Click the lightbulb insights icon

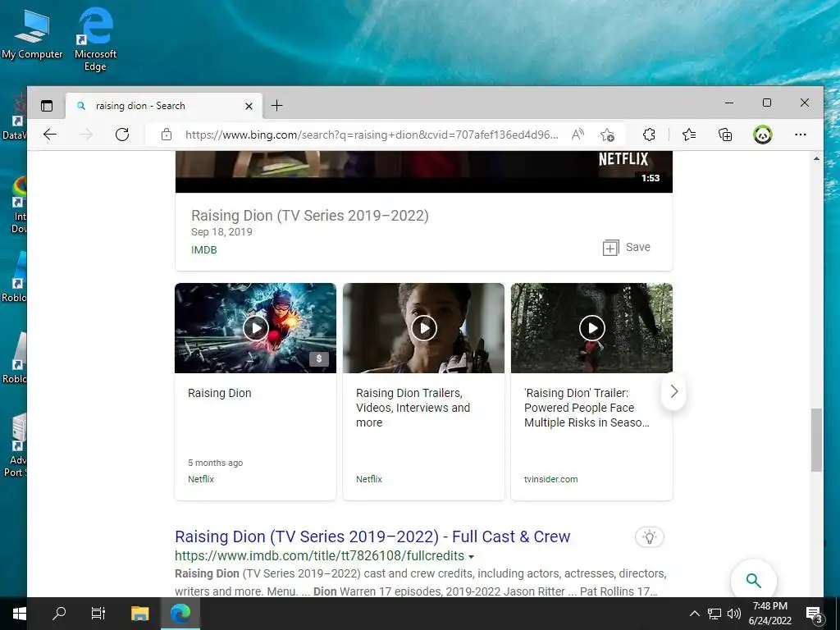pos(650,536)
